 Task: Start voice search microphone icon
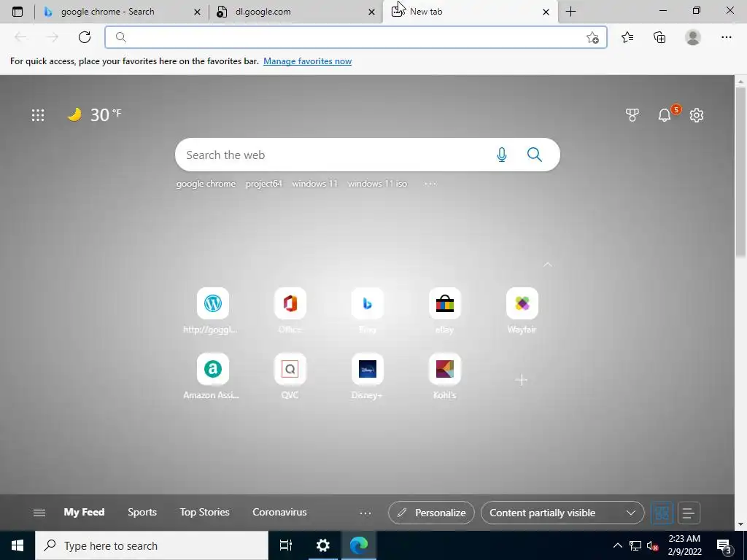coord(502,155)
